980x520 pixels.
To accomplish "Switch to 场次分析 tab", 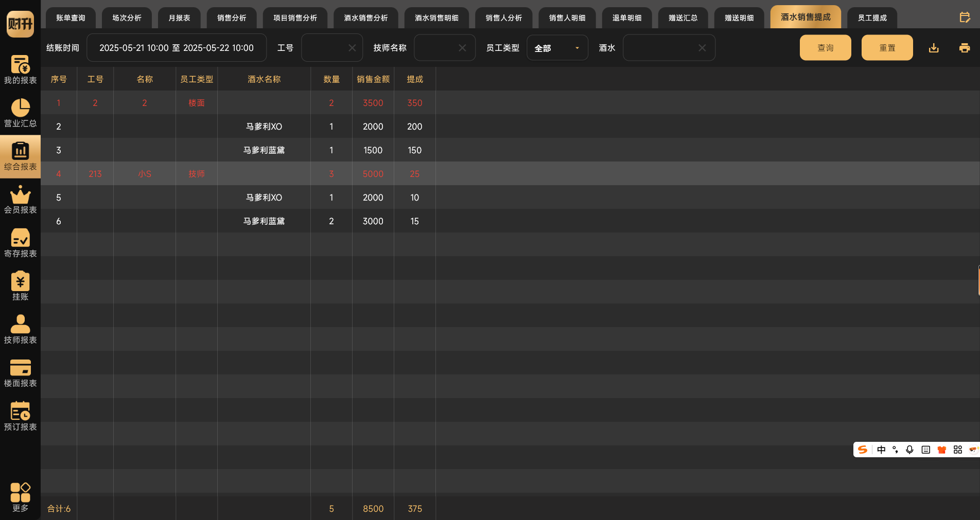I will (127, 18).
